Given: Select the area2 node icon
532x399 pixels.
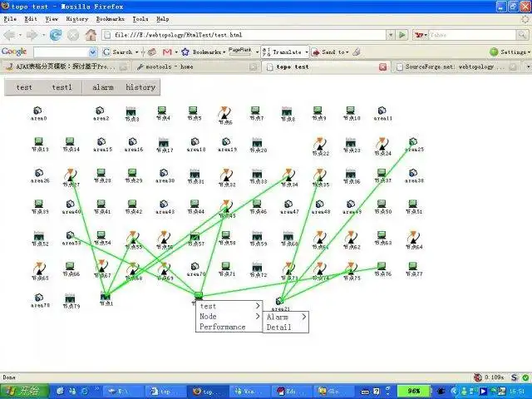Looking at the screenshot, I should click(x=100, y=111).
